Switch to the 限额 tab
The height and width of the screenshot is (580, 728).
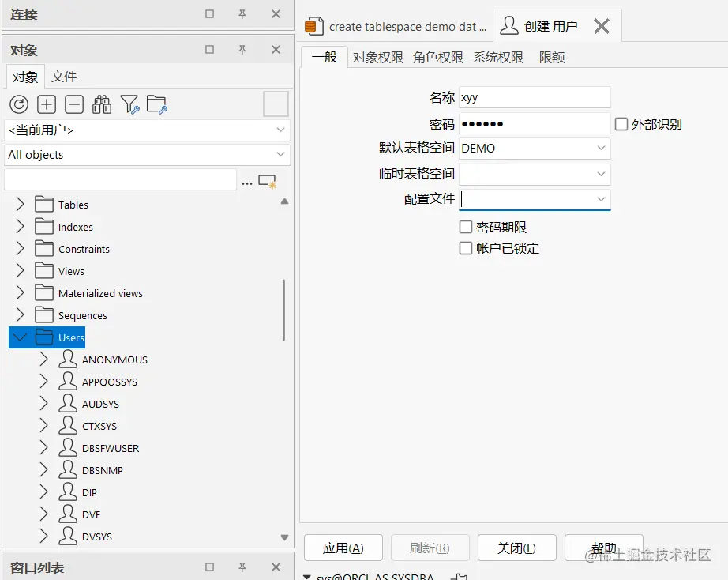pos(552,57)
